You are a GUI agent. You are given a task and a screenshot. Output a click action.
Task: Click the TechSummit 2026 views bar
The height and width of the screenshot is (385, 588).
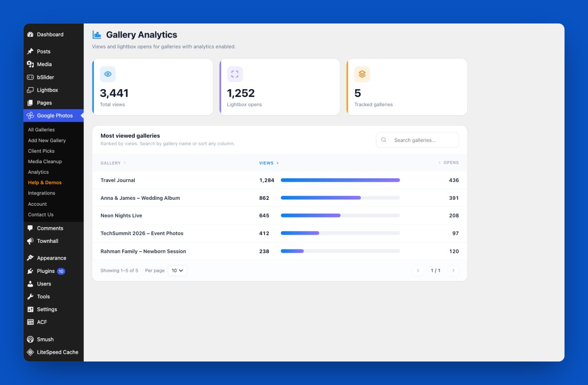pos(340,233)
